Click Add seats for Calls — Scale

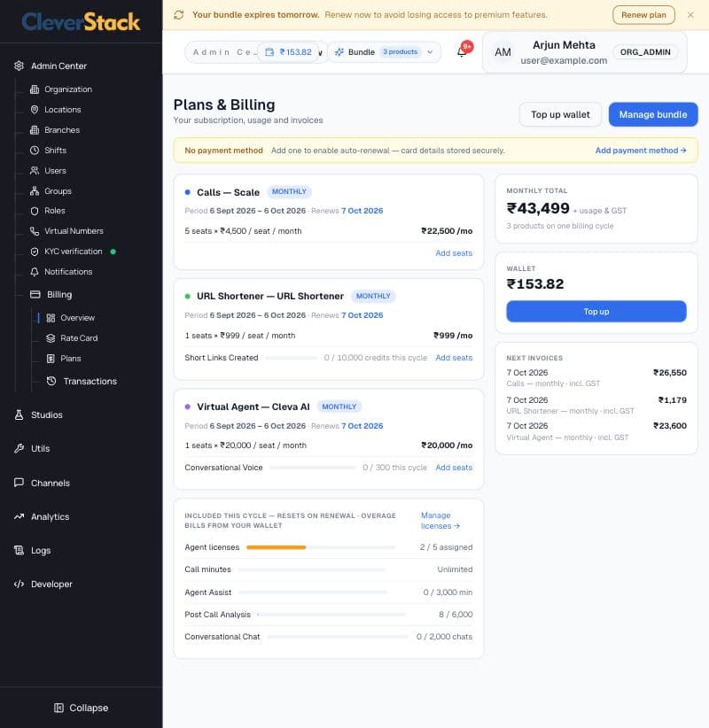pos(454,253)
